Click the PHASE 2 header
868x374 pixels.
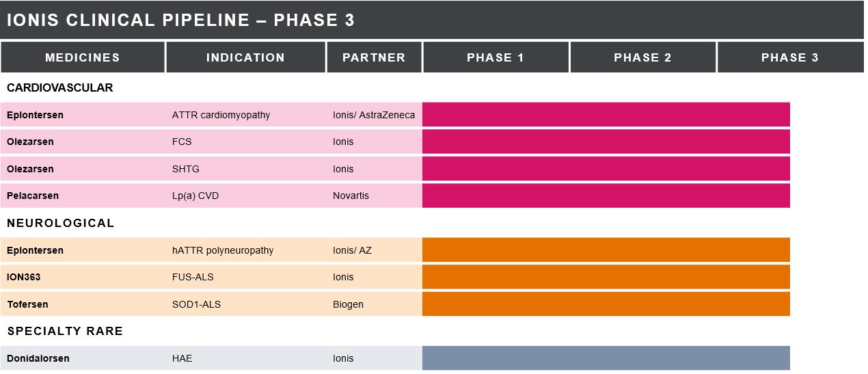click(x=642, y=57)
